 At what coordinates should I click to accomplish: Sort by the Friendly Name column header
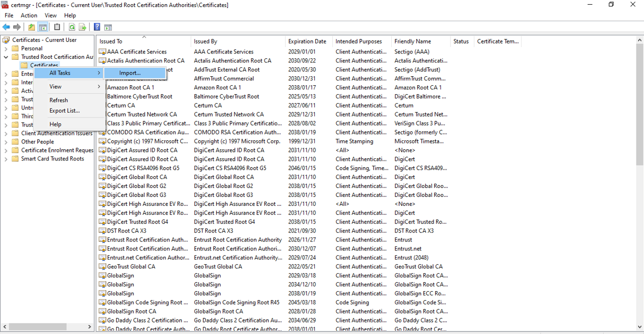[412, 41]
